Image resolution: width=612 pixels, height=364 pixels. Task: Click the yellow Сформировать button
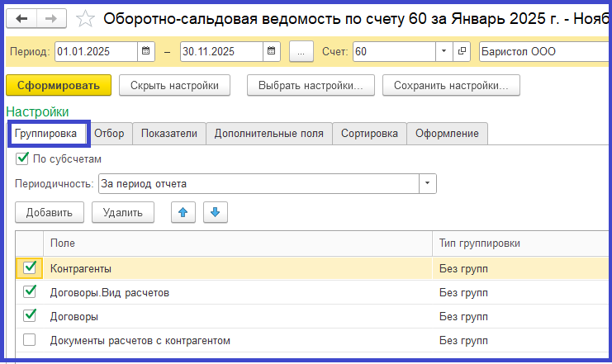tap(59, 85)
